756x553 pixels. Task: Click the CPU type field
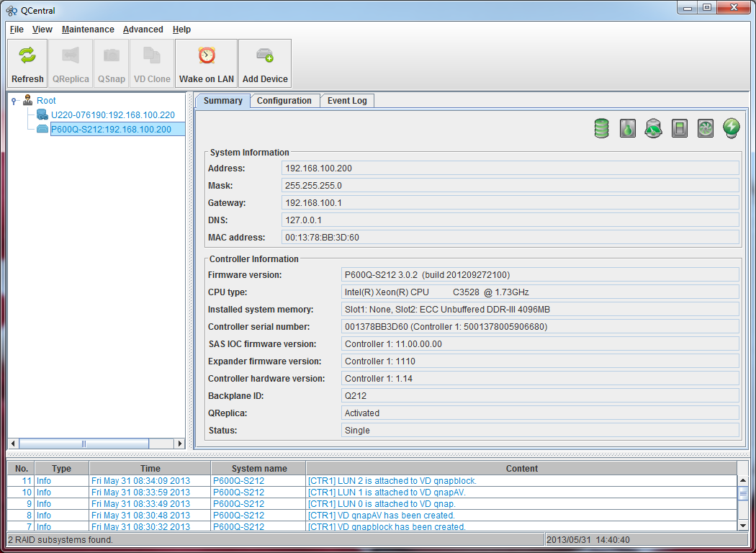point(540,292)
